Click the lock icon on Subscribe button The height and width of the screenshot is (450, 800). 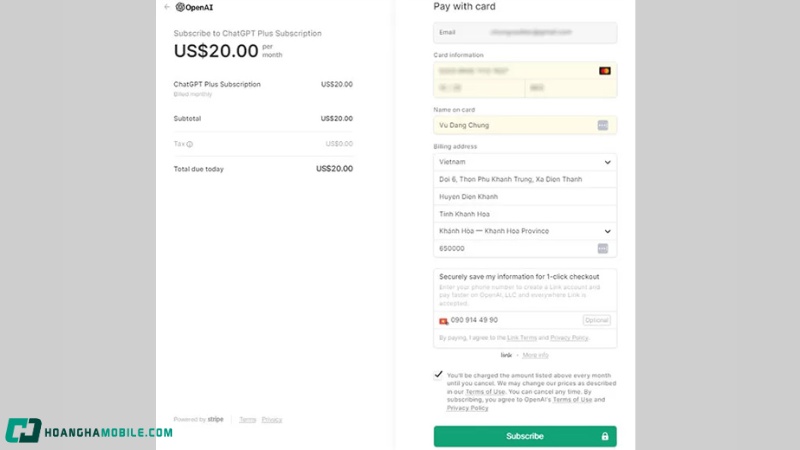pyautogui.click(x=604, y=436)
